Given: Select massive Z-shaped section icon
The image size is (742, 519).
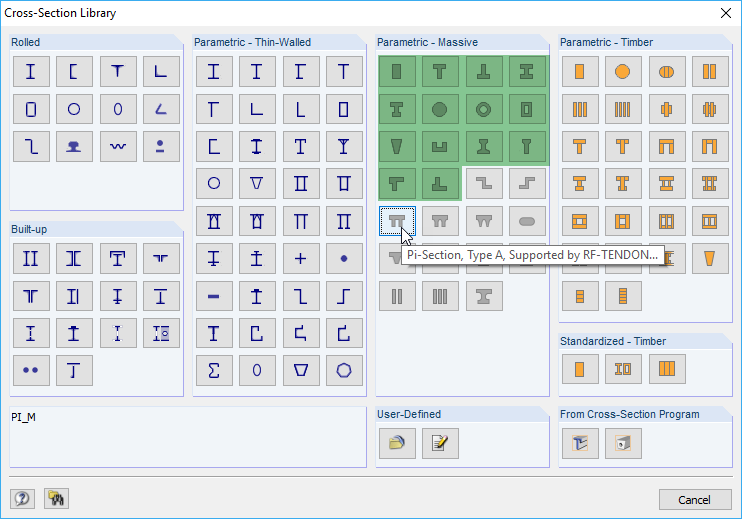Looking at the screenshot, I should tap(484, 184).
